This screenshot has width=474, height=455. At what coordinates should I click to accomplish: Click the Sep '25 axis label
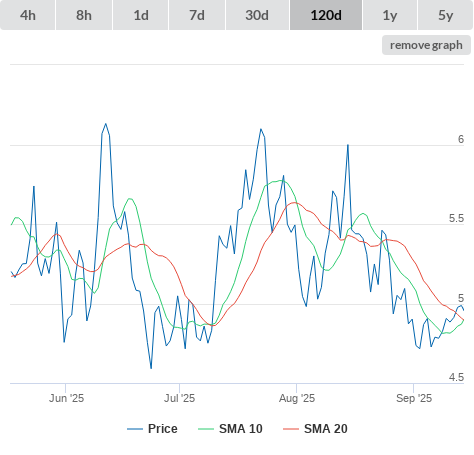tap(414, 398)
